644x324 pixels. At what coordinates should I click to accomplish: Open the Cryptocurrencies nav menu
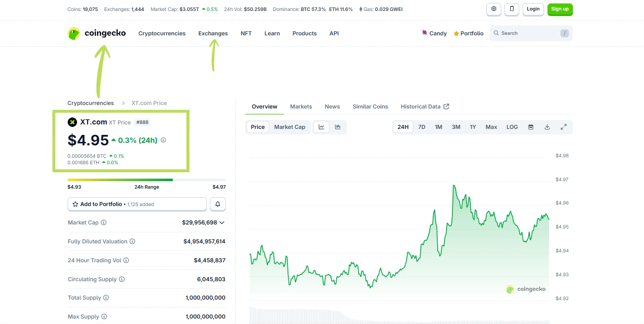tap(162, 33)
